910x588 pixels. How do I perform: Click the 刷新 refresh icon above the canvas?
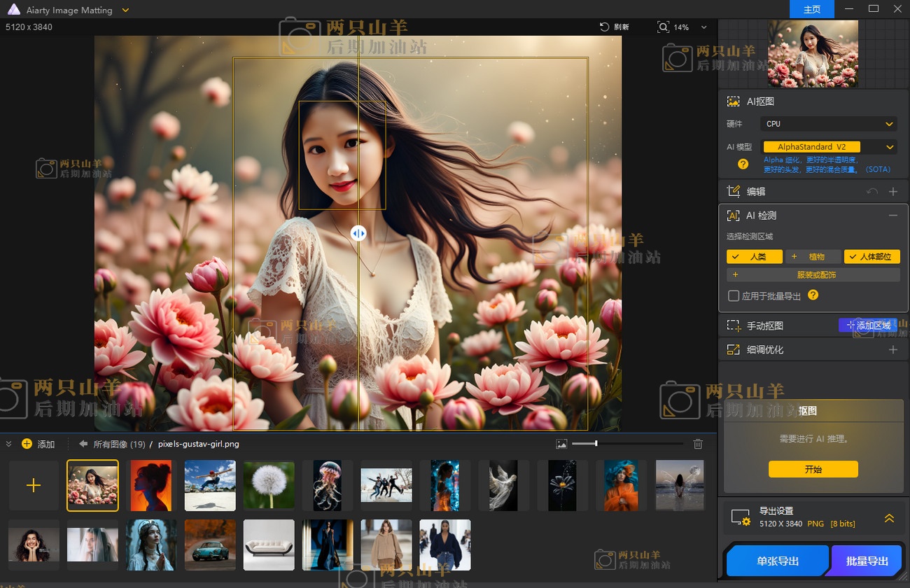tap(603, 27)
